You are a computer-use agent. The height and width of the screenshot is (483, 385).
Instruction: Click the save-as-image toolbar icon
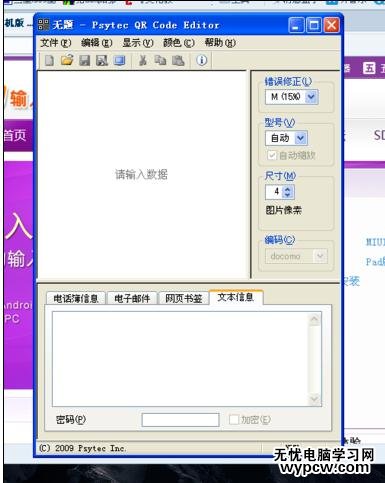pos(102,61)
